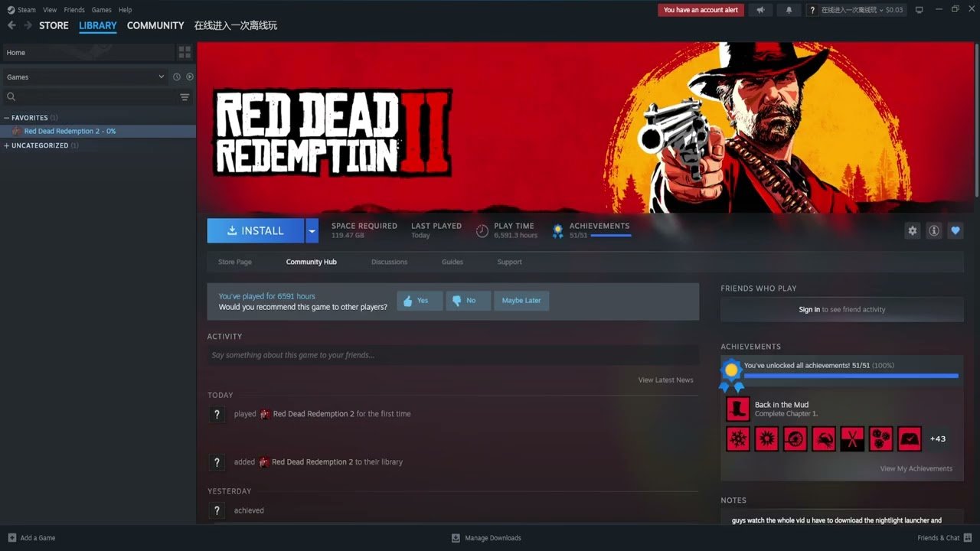Open Manage Downloads in the bottom bar

[x=486, y=538]
